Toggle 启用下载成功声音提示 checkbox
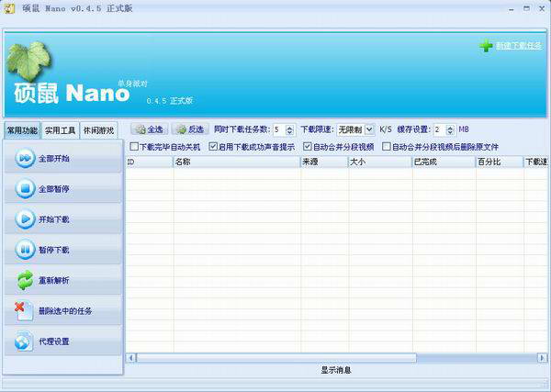 213,146
